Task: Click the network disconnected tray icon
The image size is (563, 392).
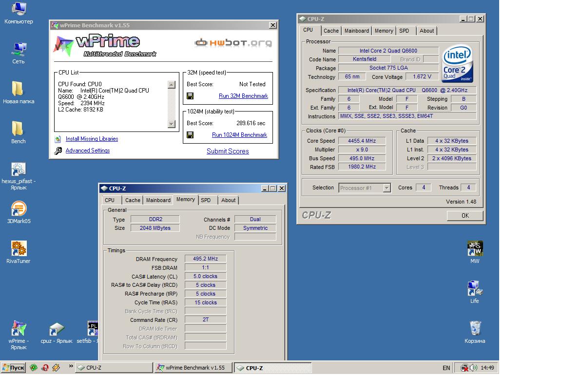Action: (x=465, y=368)
